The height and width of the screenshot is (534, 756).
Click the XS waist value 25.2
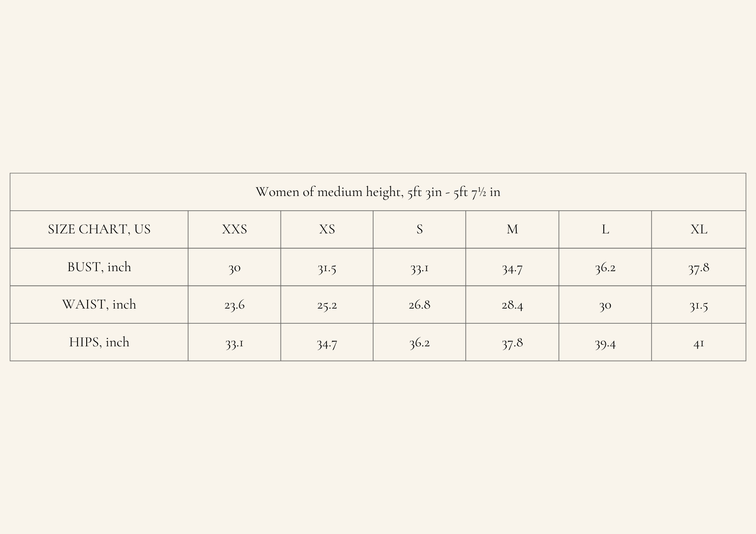(327, 305)
